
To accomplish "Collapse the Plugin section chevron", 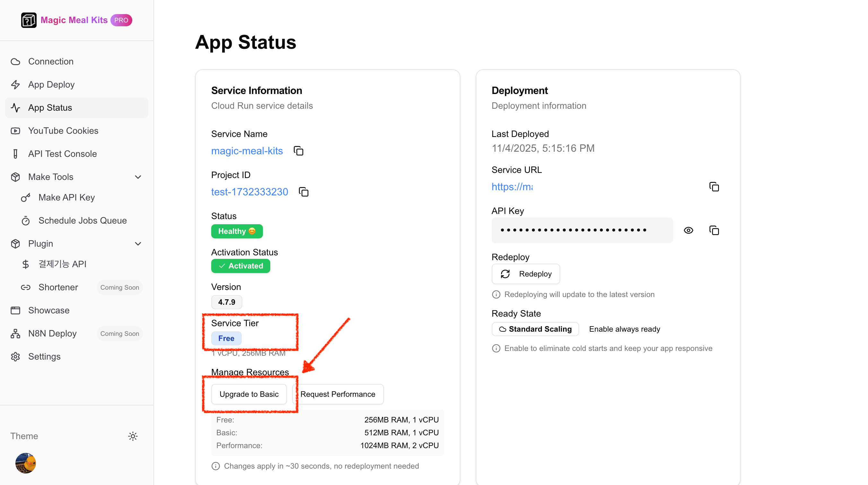I will point(138,244).
